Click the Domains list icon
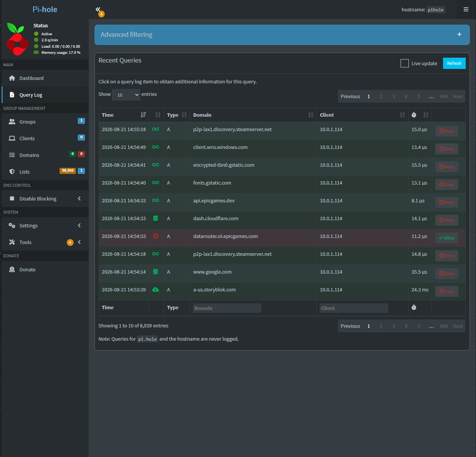Screen dimensions: 476x457 [12, 155]
